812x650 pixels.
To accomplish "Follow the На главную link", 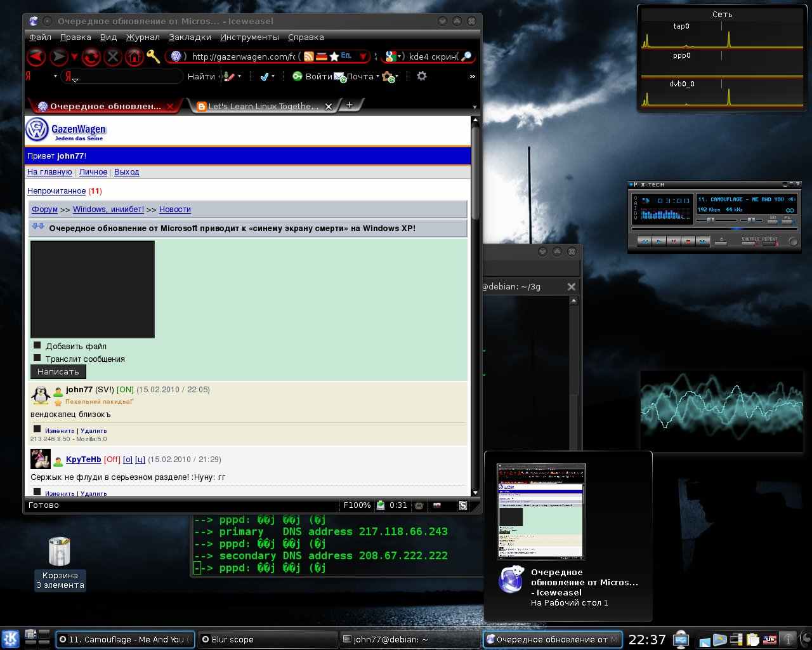I will click(x=49, y=172).
